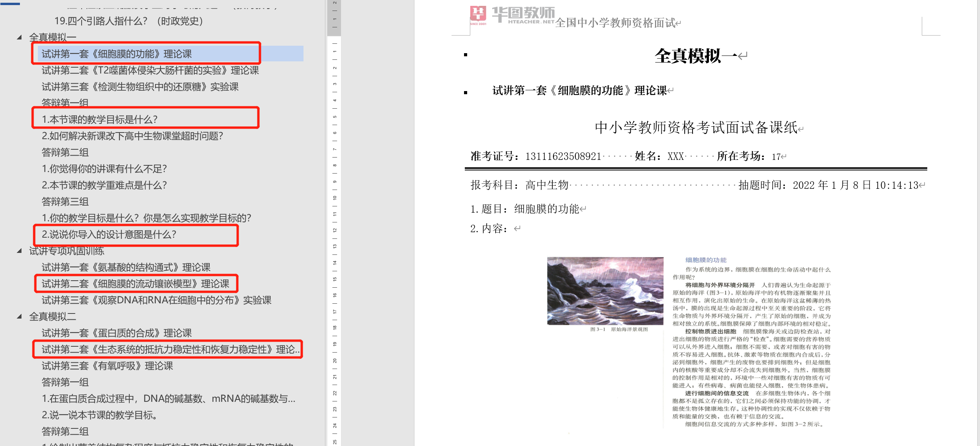Click the bullet marker beside 试讲第一套 heading
This screenshot has width=980, height=446.
466,93
